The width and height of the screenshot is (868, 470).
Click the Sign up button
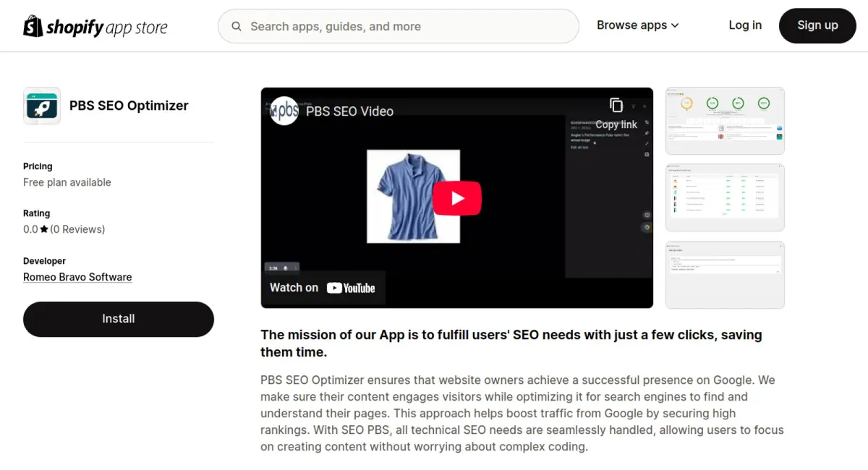coord(817,26)
